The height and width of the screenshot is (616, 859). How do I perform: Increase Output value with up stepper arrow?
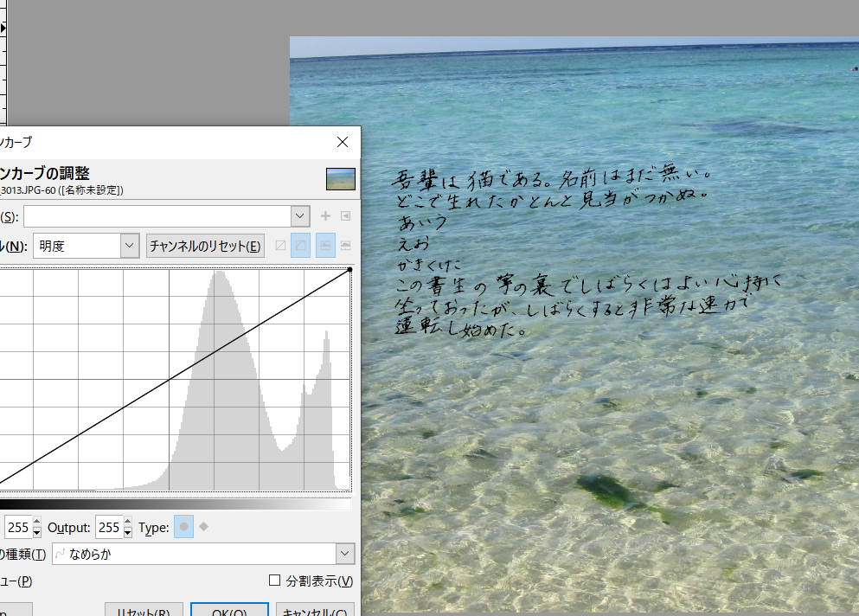tap(127, 521)
